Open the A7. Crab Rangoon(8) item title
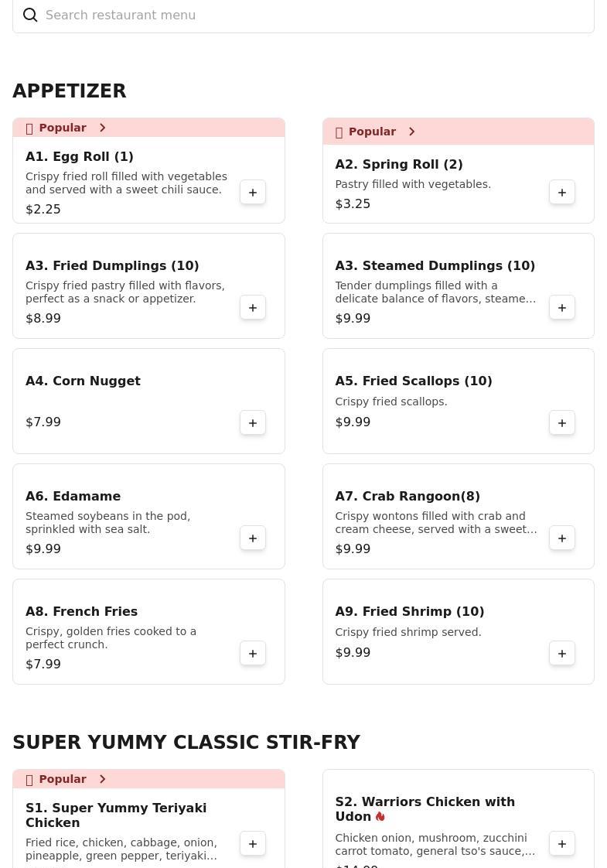The image size is (607, 868). [x=408, y=496]
